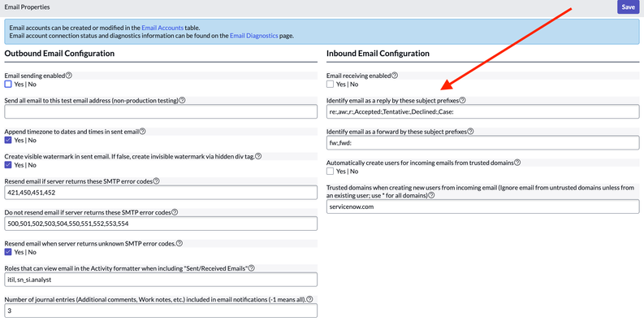Open help icon for visible watermark property
This screenshot has height=326, width=644.
pyautogui.click(x=258, y=156)
